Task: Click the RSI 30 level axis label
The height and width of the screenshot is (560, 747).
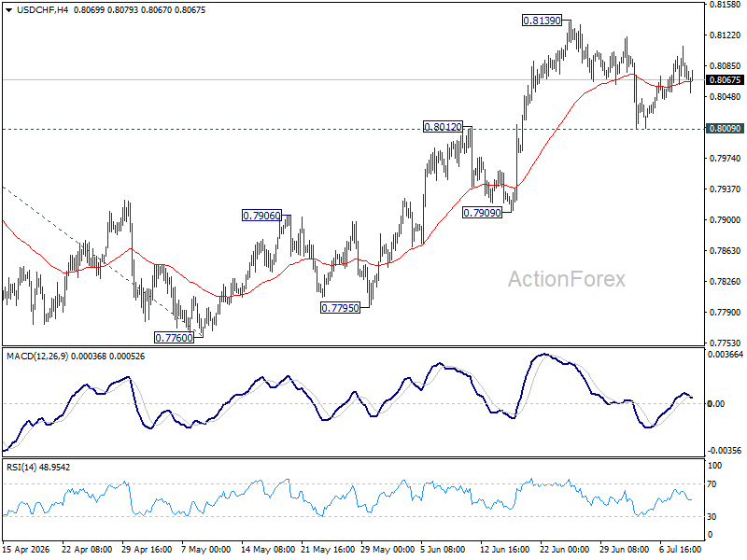Action: click(712, 517)
